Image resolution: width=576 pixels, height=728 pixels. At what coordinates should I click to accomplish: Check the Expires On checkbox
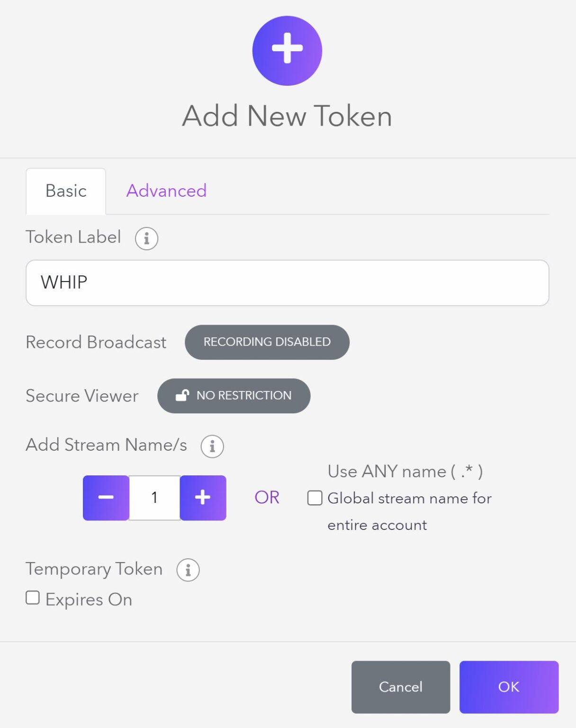tap(33, 598)
